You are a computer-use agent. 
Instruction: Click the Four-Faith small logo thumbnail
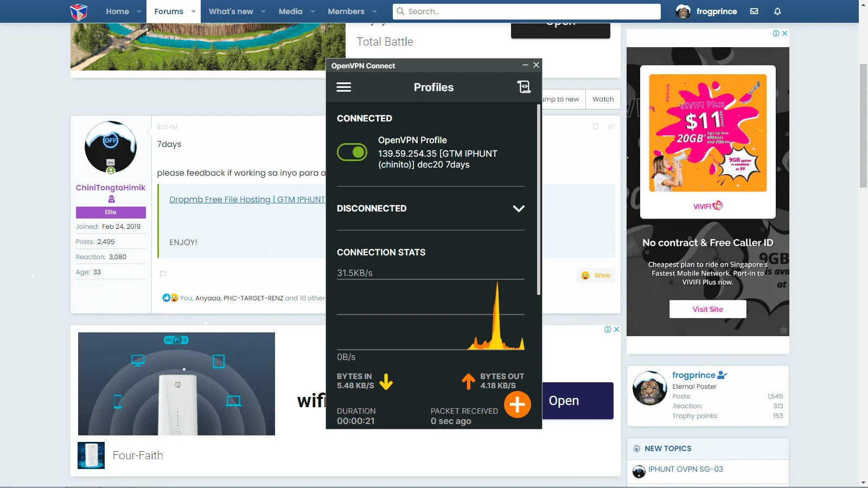point(91,455)
